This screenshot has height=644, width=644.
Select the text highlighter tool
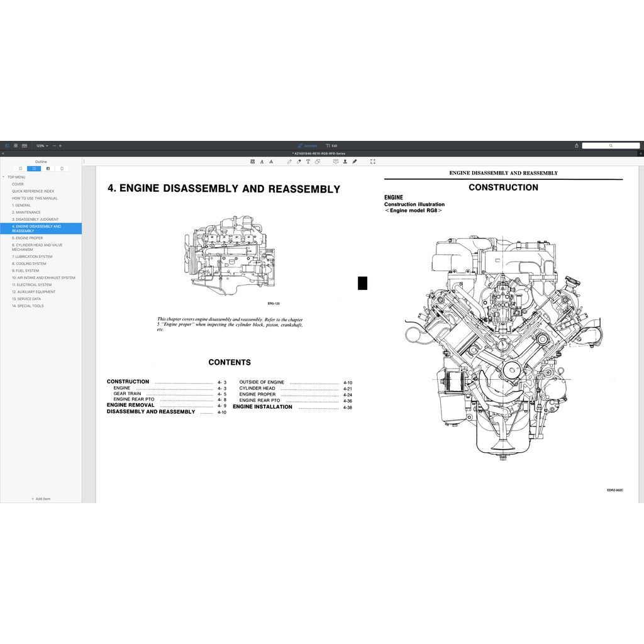point(253,162)
